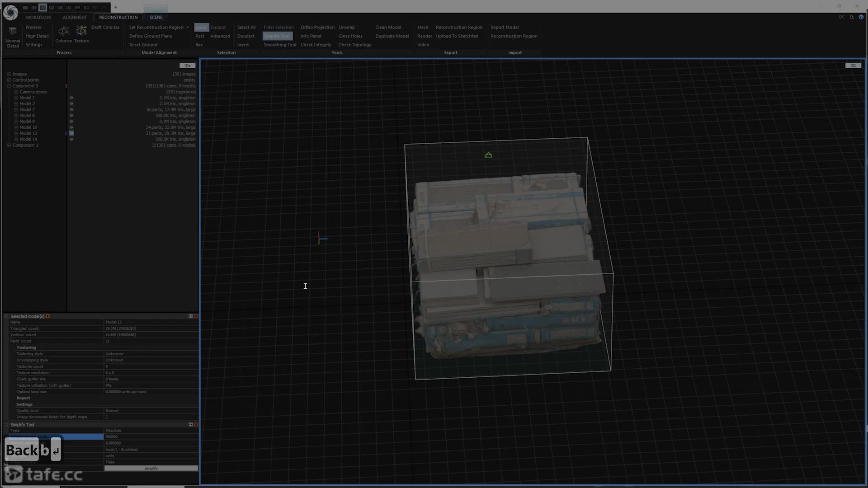Close the Selected model(s) panel

coord(196,316)
